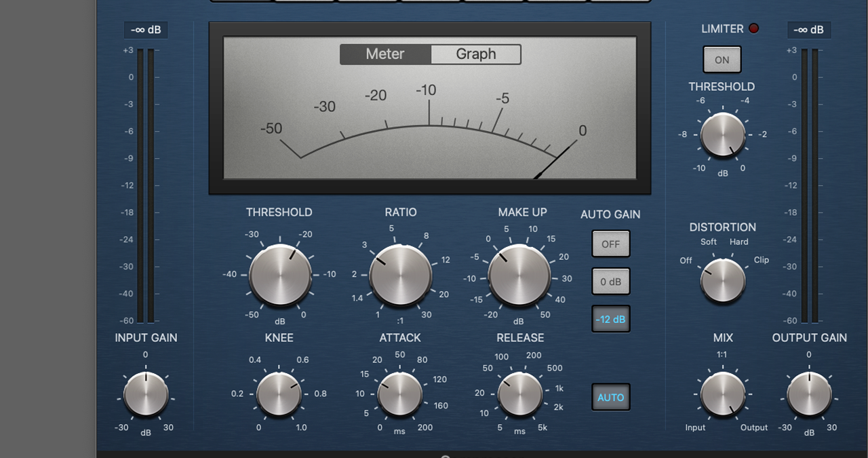Screen dimensions: 868x458
Task: Choose the -12 dB Auto Gain option
Action: pos(610,318)
